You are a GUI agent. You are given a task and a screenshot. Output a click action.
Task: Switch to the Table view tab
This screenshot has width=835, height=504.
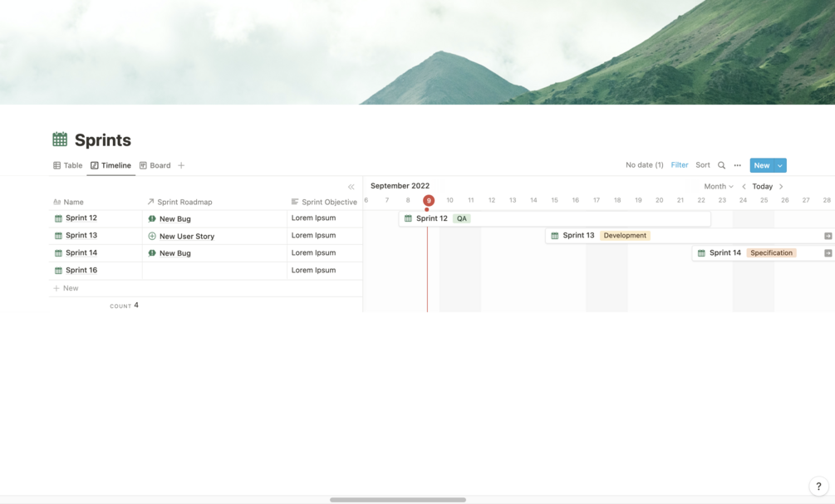[x=67, y=165]
